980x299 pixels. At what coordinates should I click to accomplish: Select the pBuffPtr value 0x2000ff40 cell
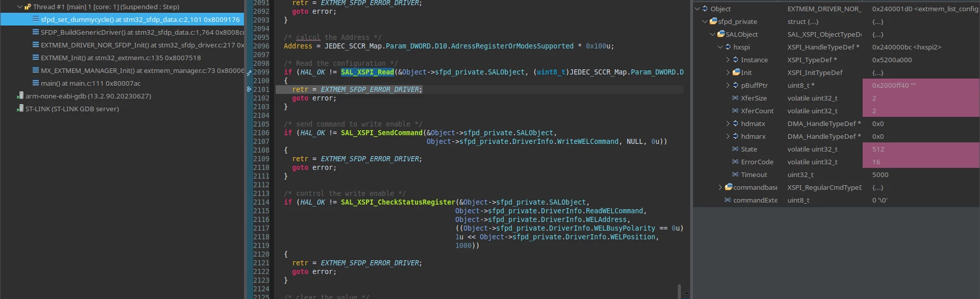[921, 85]
